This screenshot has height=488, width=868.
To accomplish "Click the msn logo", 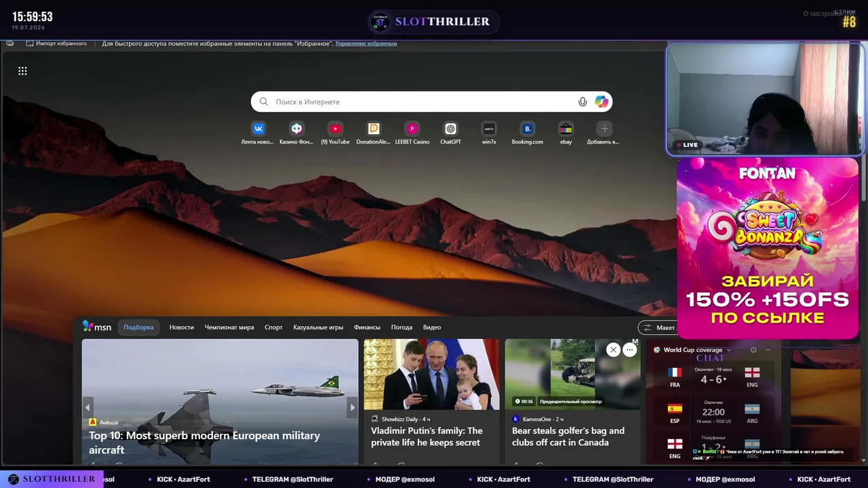I will coord(97,327).
